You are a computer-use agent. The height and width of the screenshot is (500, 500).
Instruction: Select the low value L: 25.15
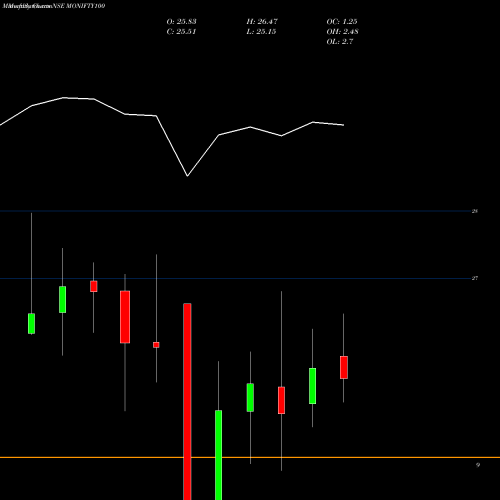261,32
